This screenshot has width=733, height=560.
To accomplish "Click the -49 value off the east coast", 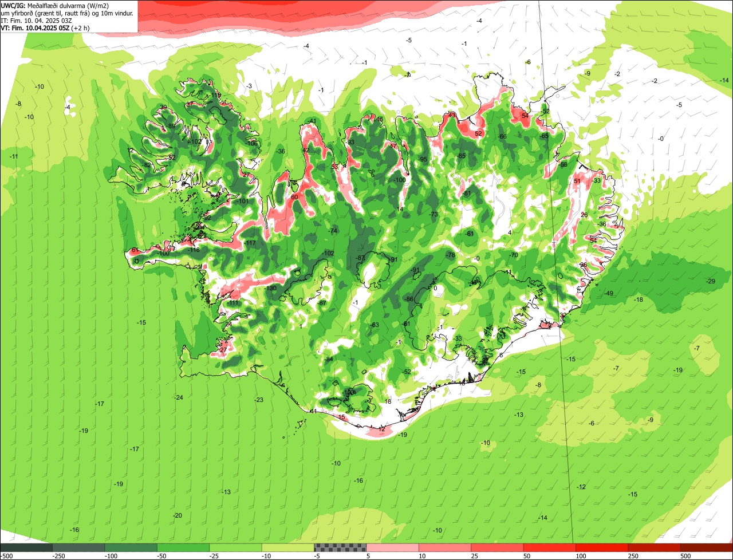I will (x=609, y=294).
